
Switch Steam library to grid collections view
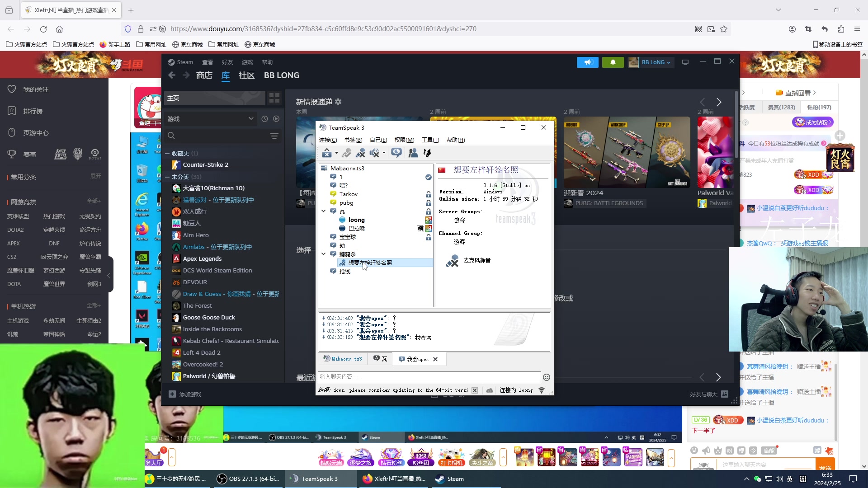(x=274, y=98)
